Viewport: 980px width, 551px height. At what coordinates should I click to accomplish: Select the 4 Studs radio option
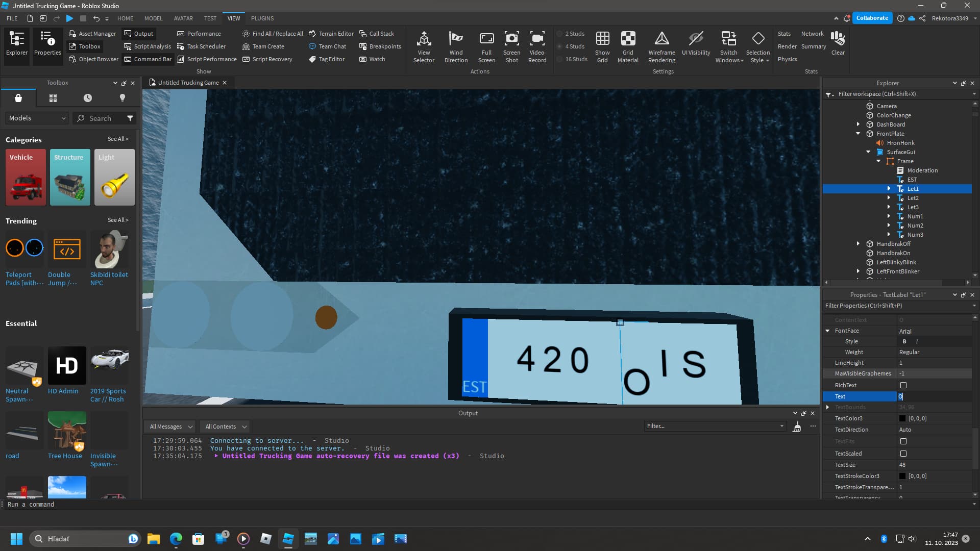click(571, 46)
